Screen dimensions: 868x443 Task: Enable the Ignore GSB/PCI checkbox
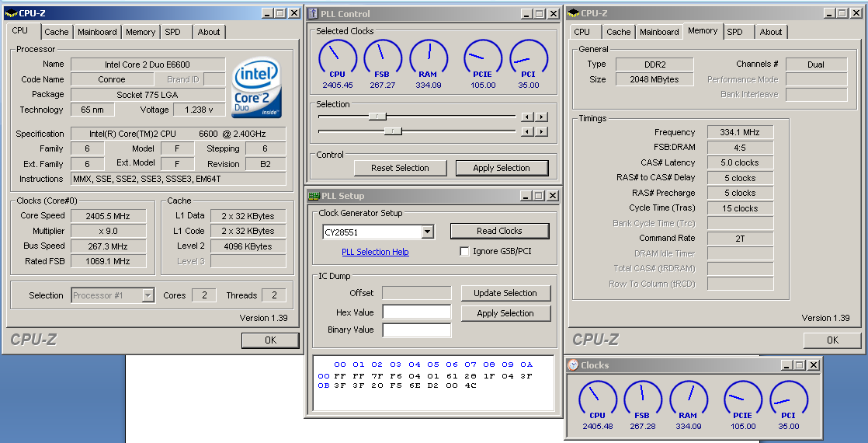click(464, 252)
